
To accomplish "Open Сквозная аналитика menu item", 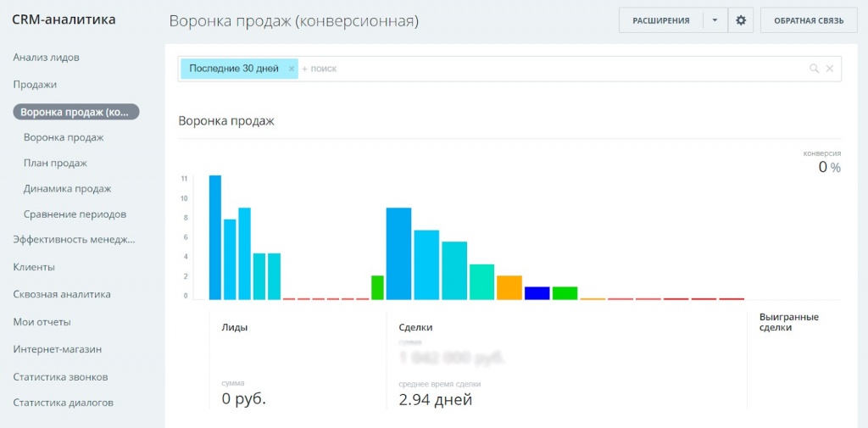I will [62, 294].
